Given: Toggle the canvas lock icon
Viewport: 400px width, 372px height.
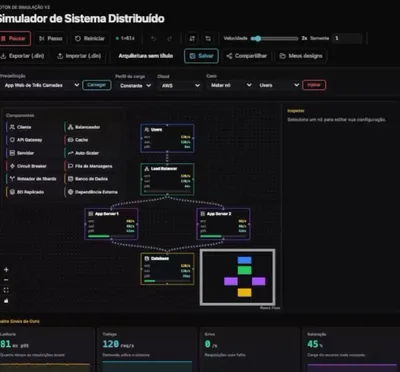Looking at the screenshot, I should [x=6, y=301].
